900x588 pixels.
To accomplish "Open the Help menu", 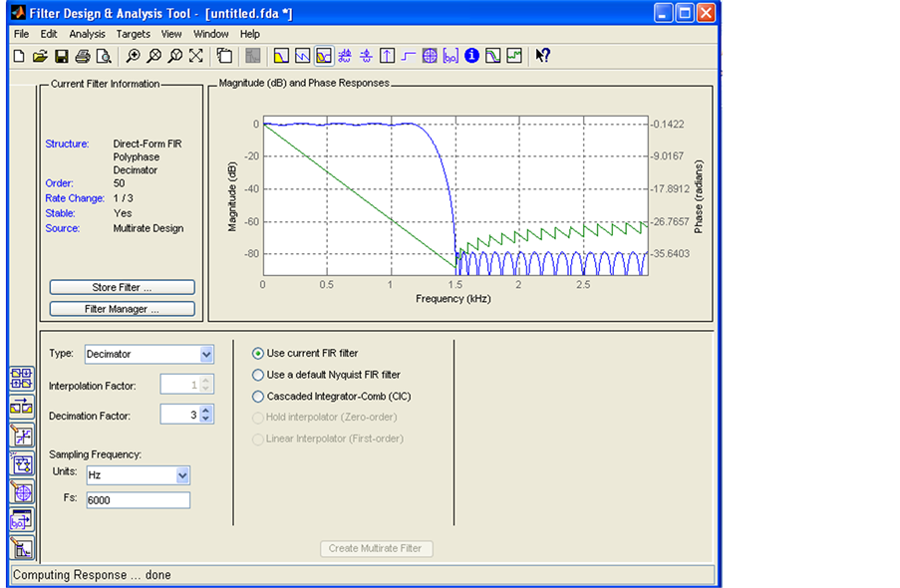I will 250,34.
